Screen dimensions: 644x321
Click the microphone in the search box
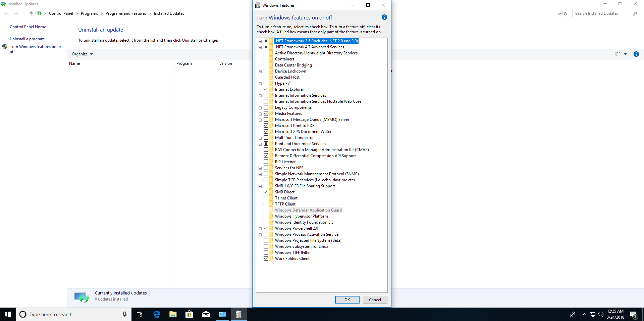[x=124, y=314]
